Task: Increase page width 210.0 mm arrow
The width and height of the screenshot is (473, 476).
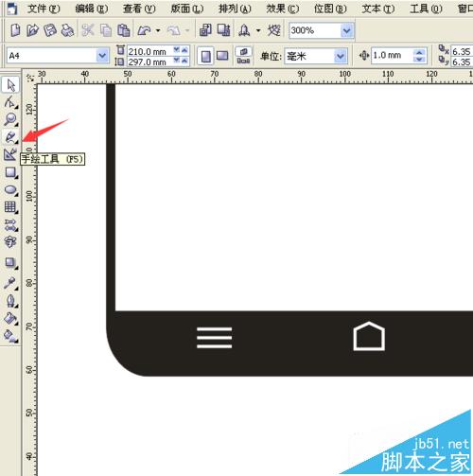Action: [x=184, y=50]
